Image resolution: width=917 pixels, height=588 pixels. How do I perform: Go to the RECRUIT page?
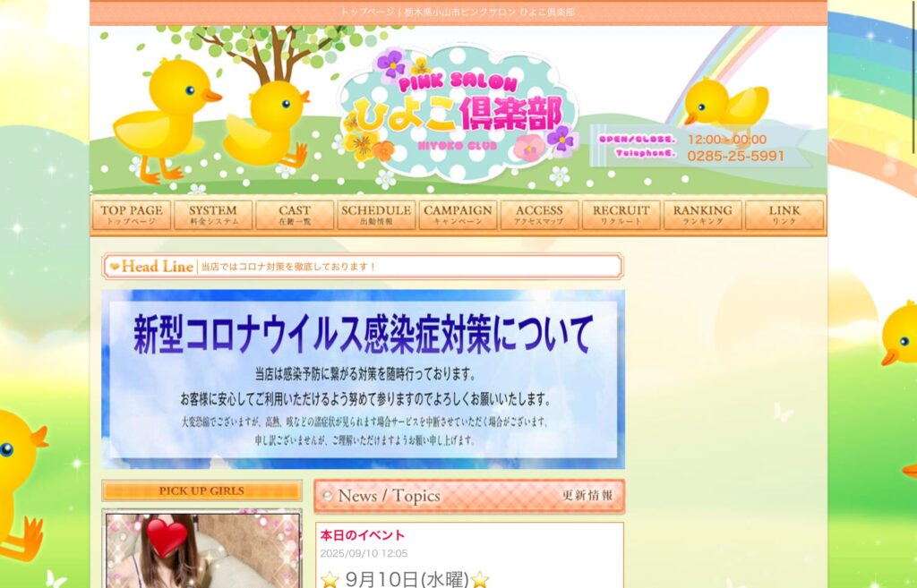coord(621,215)
